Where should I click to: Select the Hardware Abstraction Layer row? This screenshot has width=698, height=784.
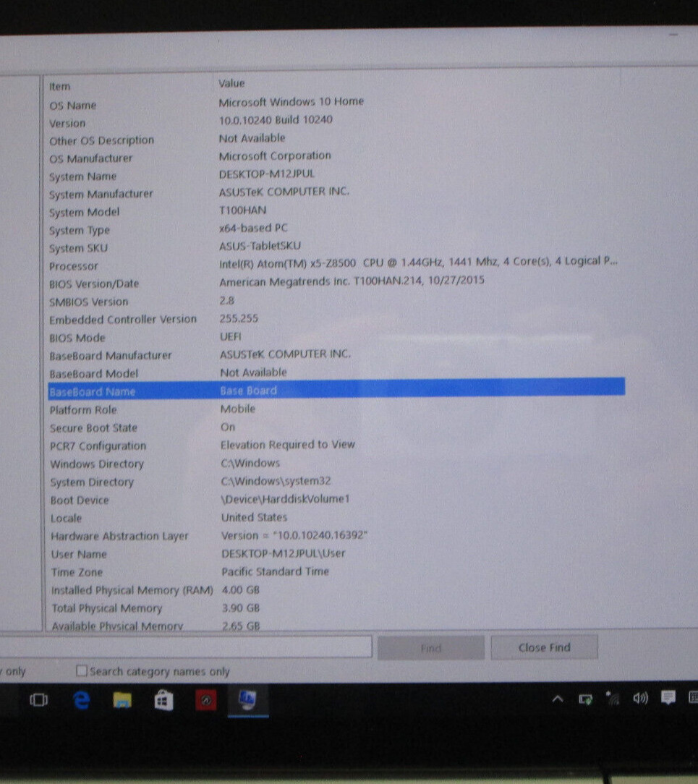(335, 535)
